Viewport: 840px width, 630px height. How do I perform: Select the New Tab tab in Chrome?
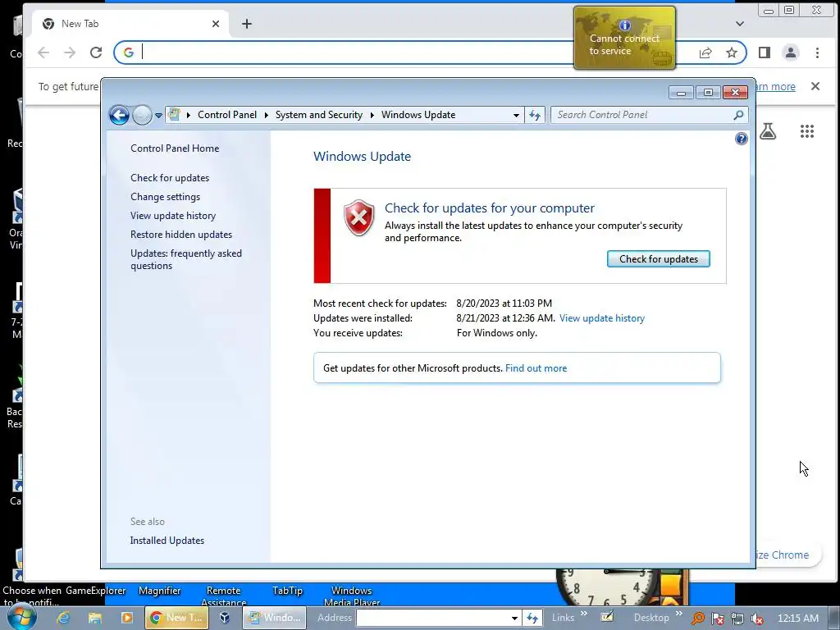click(x=131, y=24)
